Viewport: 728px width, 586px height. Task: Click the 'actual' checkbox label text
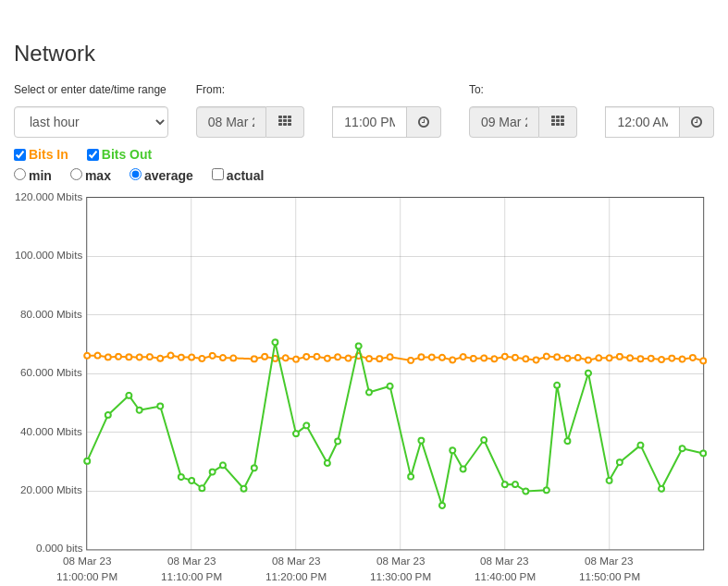tap(245, 176)
